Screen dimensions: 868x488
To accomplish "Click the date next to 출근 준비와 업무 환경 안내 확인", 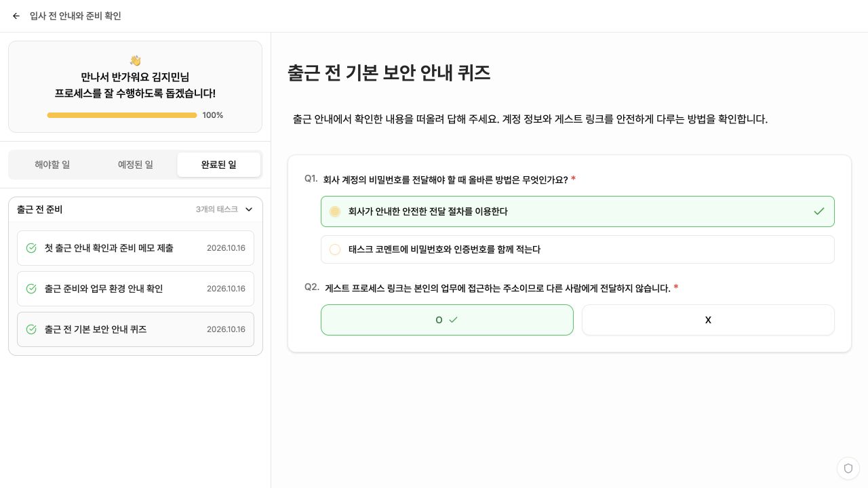I will click(226, 289).
